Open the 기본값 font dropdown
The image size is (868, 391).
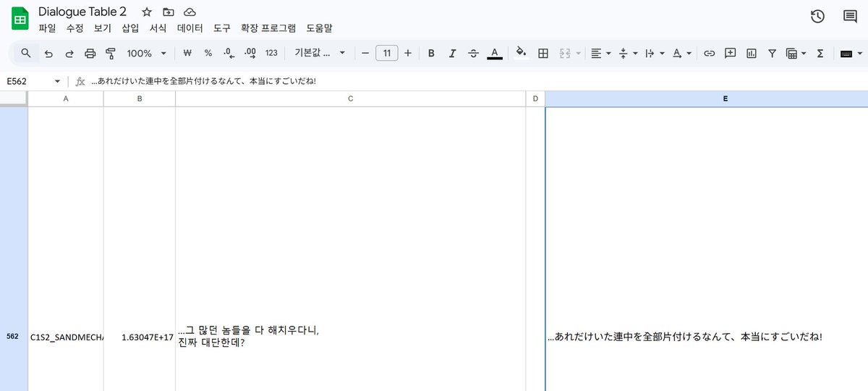(x=320, y=53)
